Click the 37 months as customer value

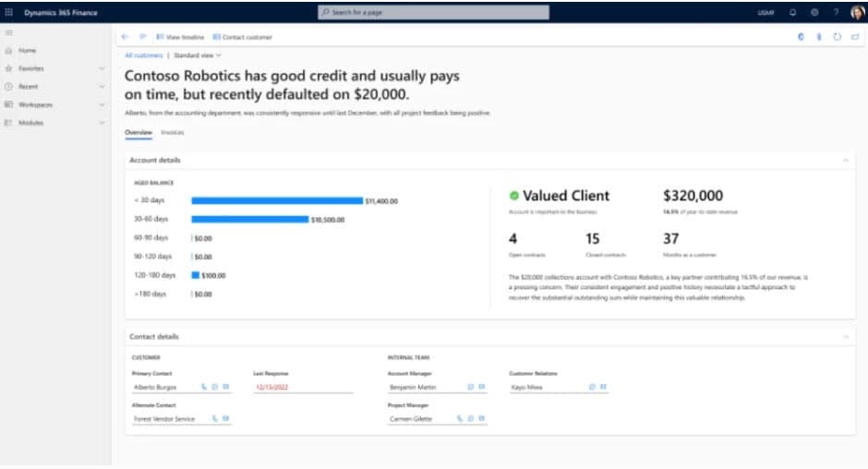pyautogui.click(x=671, y=238)
